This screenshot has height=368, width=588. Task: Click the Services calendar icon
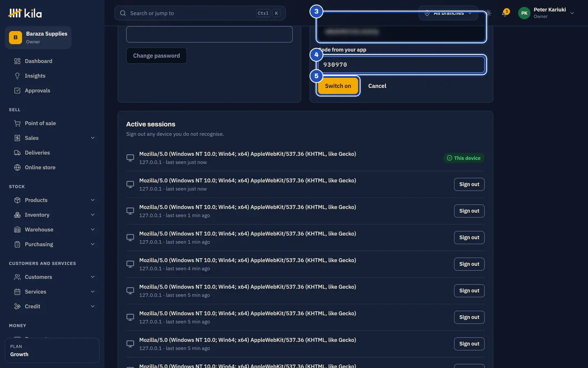[x=17, y=292]
